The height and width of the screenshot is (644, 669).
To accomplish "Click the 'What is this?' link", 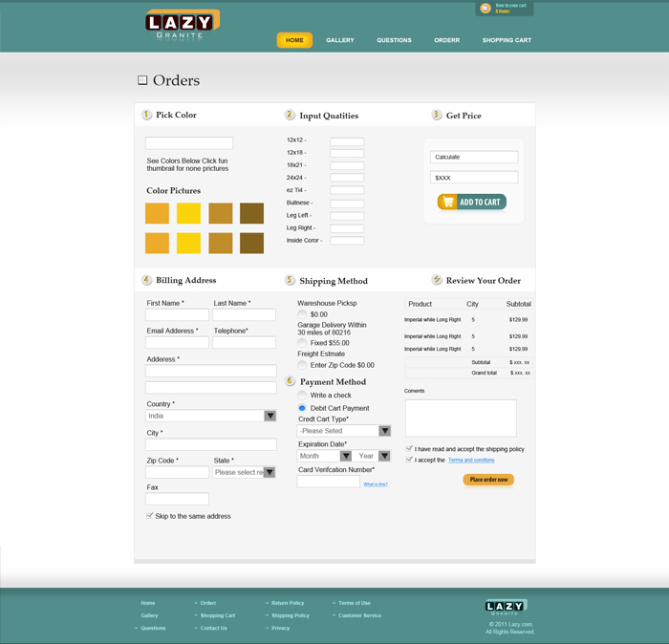I will [x=376, y=484].
